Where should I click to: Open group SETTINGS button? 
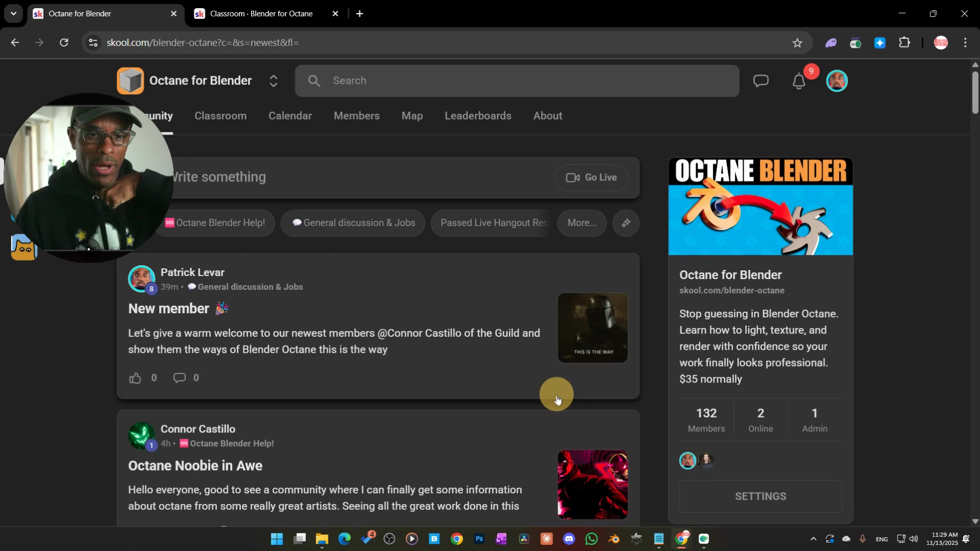click(x=760, y=496)
